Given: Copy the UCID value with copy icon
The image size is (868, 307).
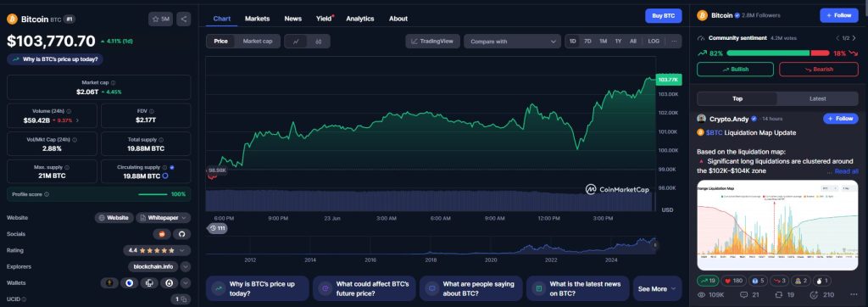Looking at the screenshot, I should tap(183, 299).
